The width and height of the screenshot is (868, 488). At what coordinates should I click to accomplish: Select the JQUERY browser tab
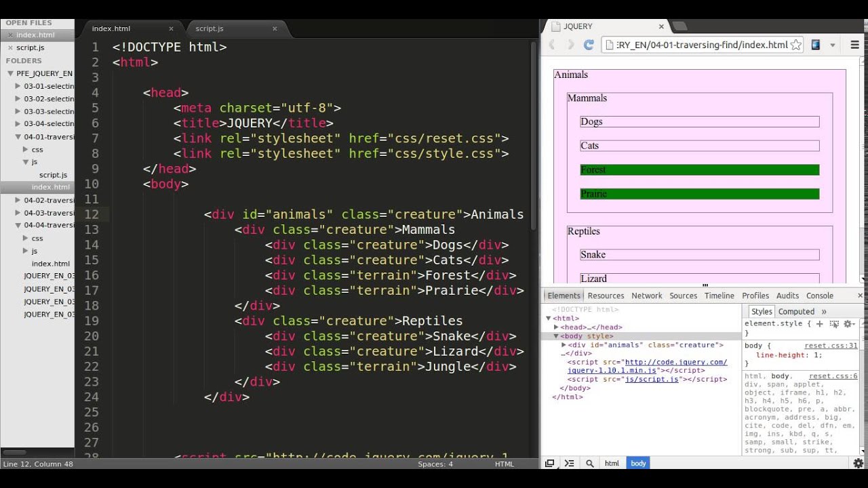pyautogui.click(x=604, y=26)
